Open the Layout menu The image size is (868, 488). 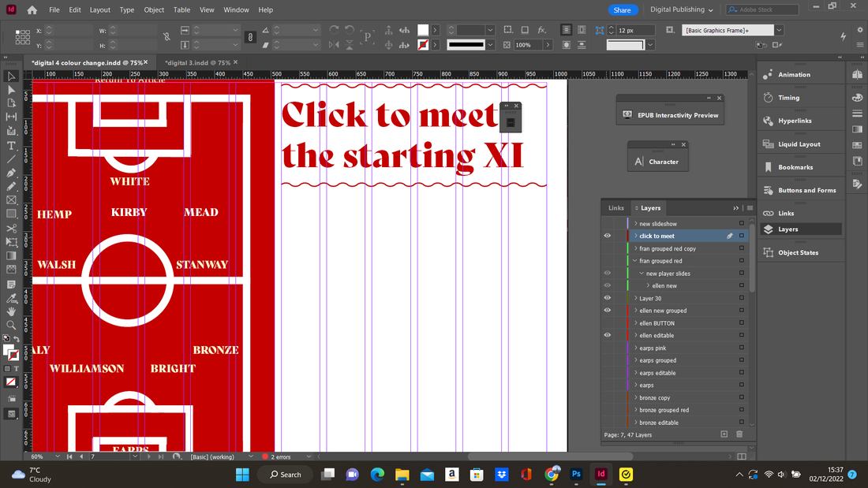(99, 10)
